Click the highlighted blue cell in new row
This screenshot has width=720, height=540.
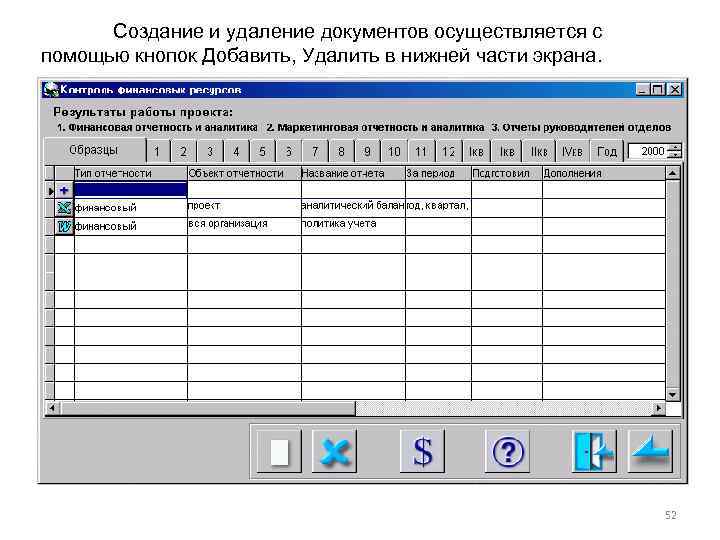(x=131, y=190)
